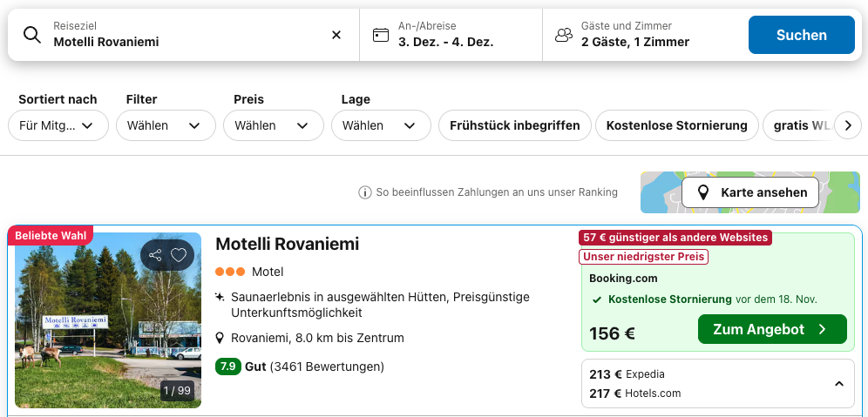This screenshot has width=868, height=417.
Task: Save the hotel with the heart icon
Action: click(x=179, y=255)
